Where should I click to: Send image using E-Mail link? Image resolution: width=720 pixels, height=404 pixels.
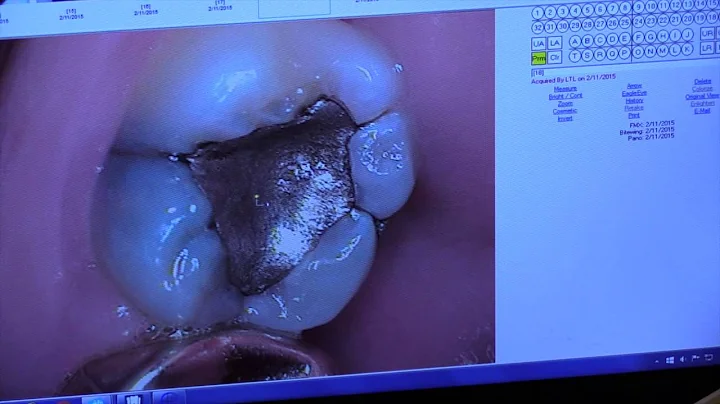point(702,111)
